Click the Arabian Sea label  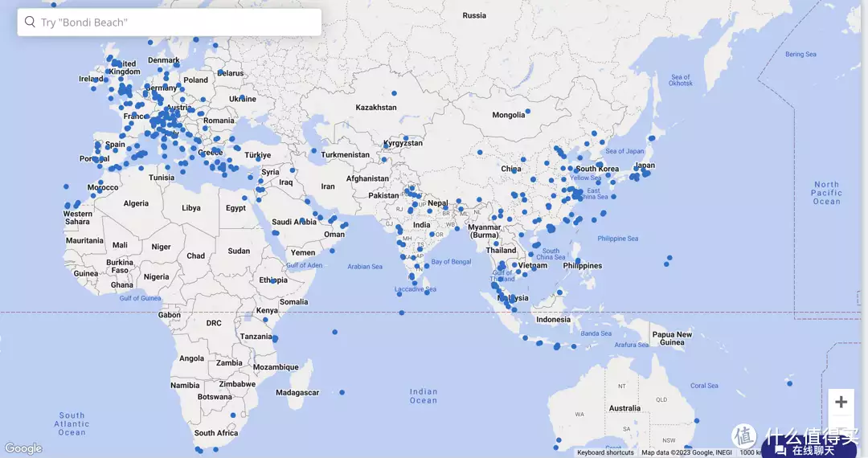(365, 267)
